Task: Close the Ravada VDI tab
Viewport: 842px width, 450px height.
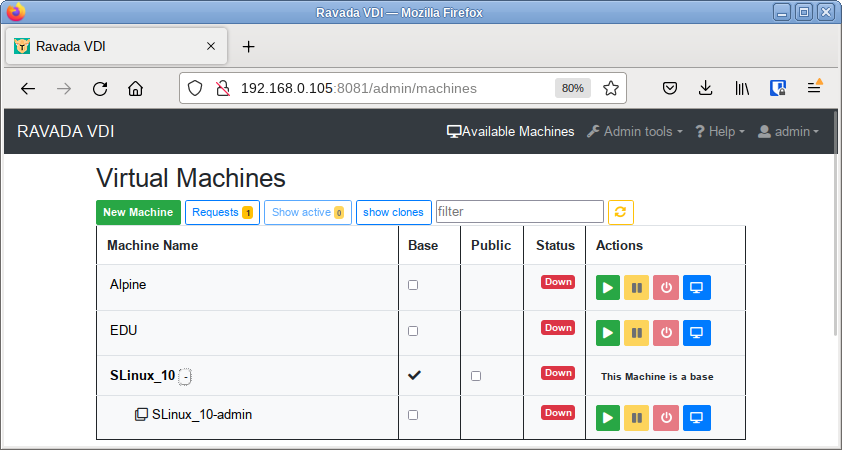Action: pyautogui.click(x=211, y=46)
